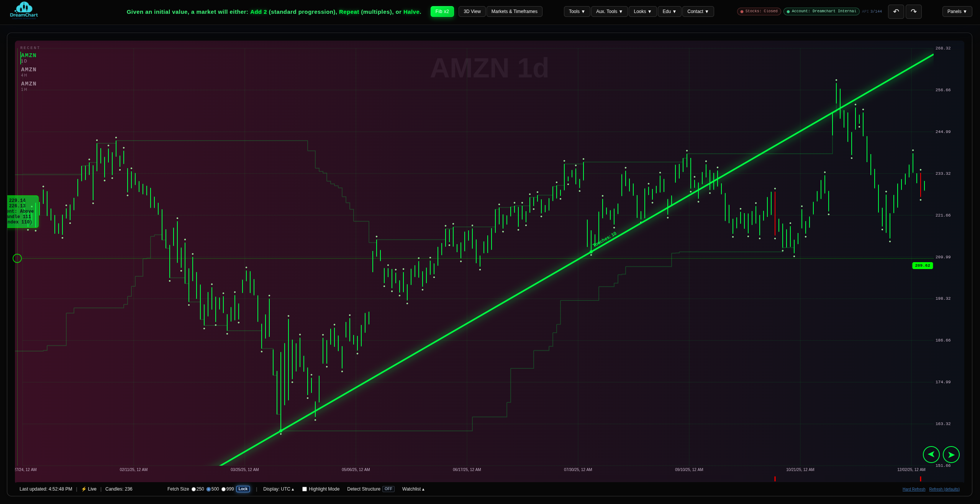Change the Display: UTC timezone selector
This screenshot has height=504, width=980.
(x=279, y=489)
